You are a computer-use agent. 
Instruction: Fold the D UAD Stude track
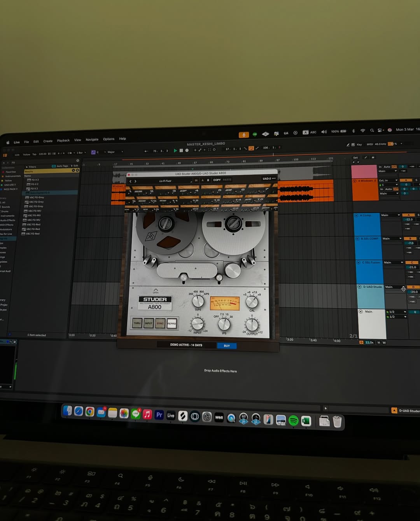pyautogui.click(x=360, y=287)
